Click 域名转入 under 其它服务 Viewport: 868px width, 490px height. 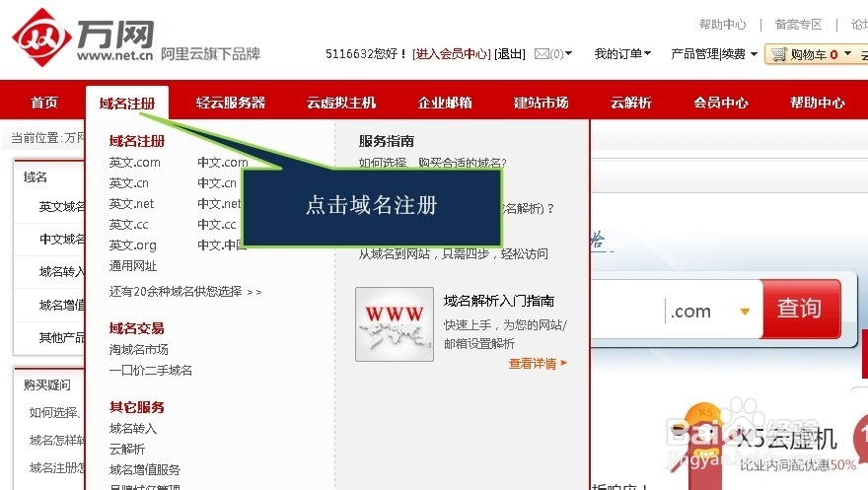coord(133,428)
